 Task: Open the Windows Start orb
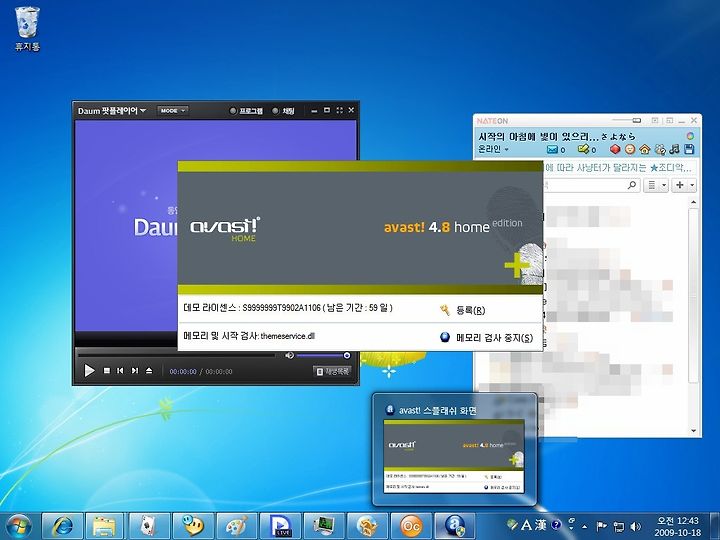click(x=17, y=526)
